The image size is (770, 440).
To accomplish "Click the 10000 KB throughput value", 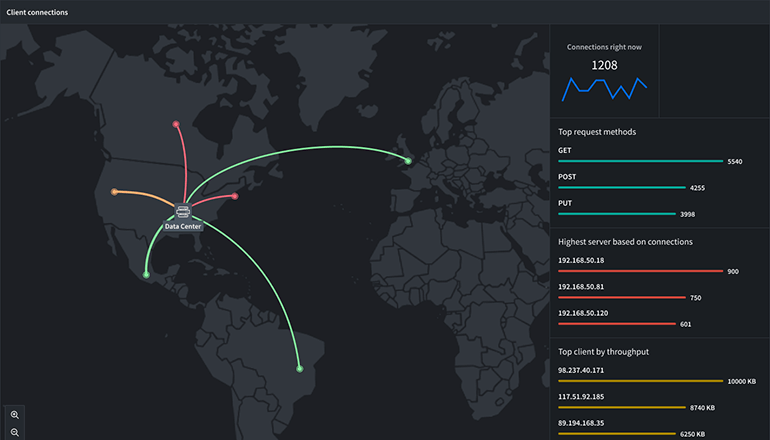I will click(x=742, y=382).
